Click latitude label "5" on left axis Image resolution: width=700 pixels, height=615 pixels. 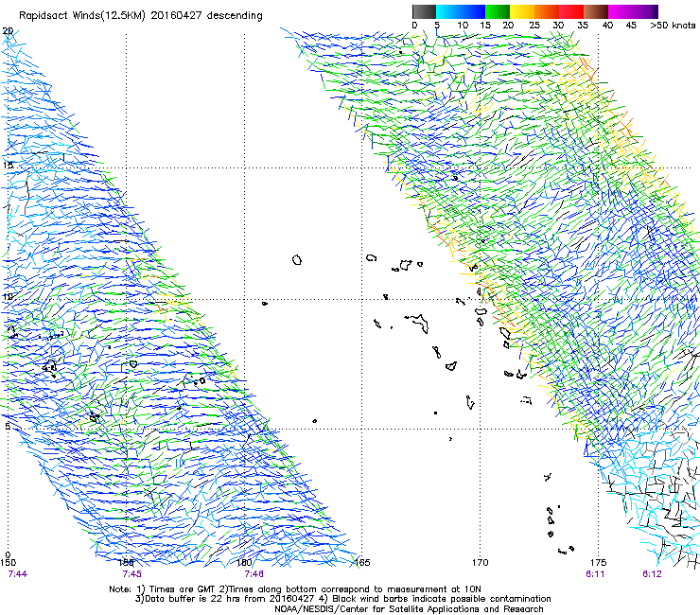pyautogui.click(x=8, y=426)
